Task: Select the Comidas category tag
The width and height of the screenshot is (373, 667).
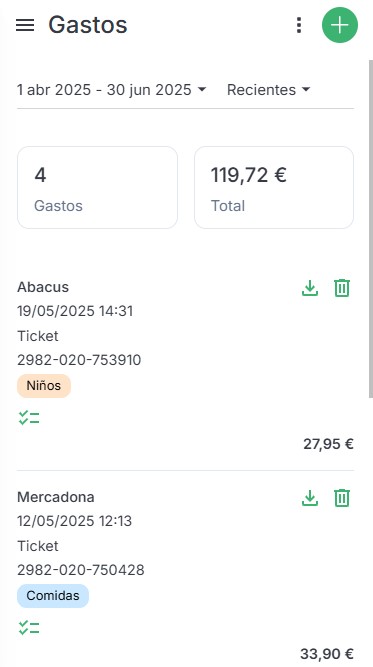Action: click(x=53, y=596)
